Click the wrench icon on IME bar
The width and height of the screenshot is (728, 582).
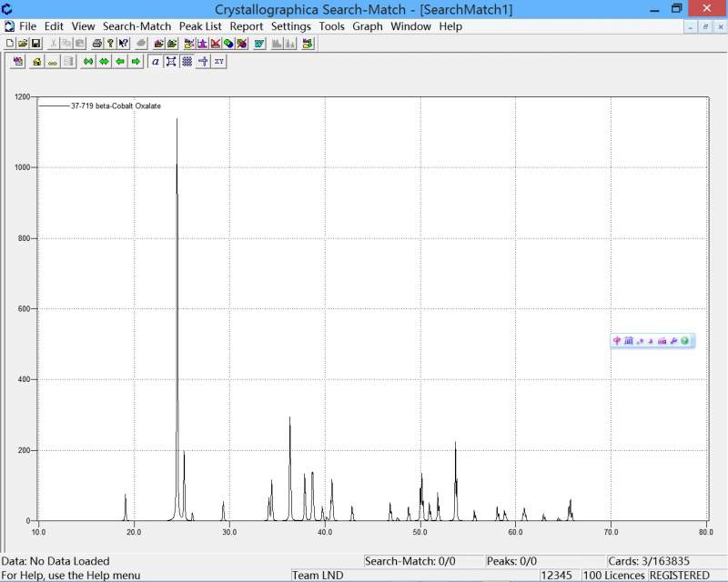[x=673, y=341]
